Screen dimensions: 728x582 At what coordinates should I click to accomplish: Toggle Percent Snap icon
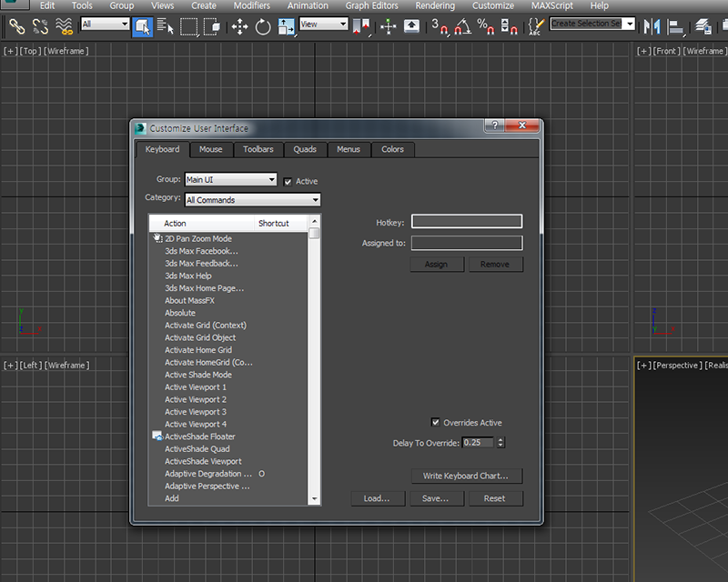point(486,26)
